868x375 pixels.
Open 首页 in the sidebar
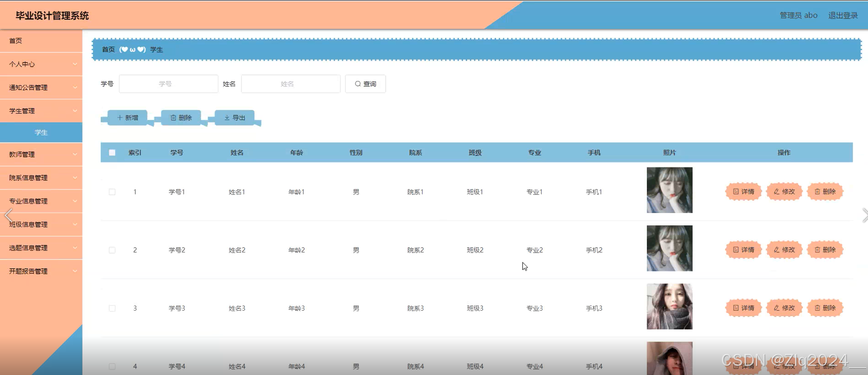click(41, 41)
